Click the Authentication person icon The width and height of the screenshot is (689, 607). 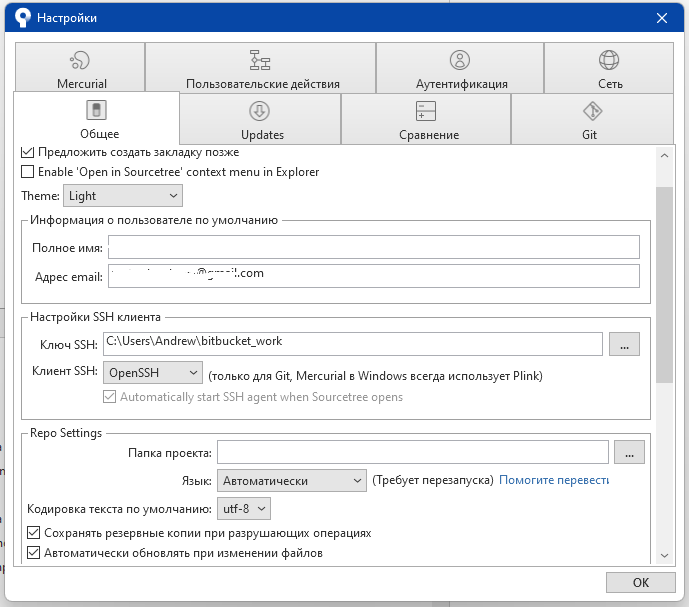coord(460,60)
